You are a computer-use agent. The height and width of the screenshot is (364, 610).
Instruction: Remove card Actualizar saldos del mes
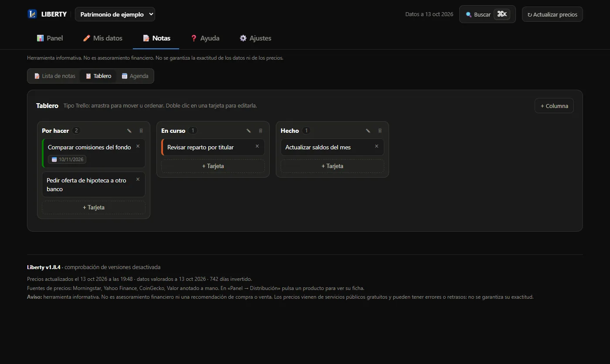click(x=376, y=146)
